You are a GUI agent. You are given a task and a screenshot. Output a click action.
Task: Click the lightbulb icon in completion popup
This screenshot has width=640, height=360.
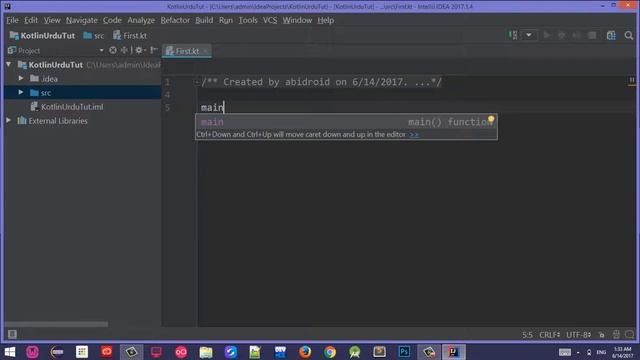point(491,120)
